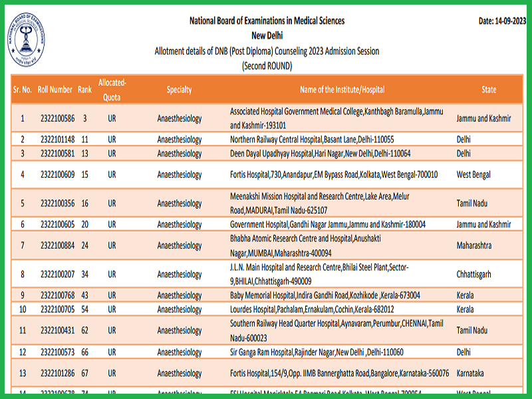Click 'Jammu and Kashmir' state in row 1
The height and width of the screenshot is (399, 532).
[484, 118]
